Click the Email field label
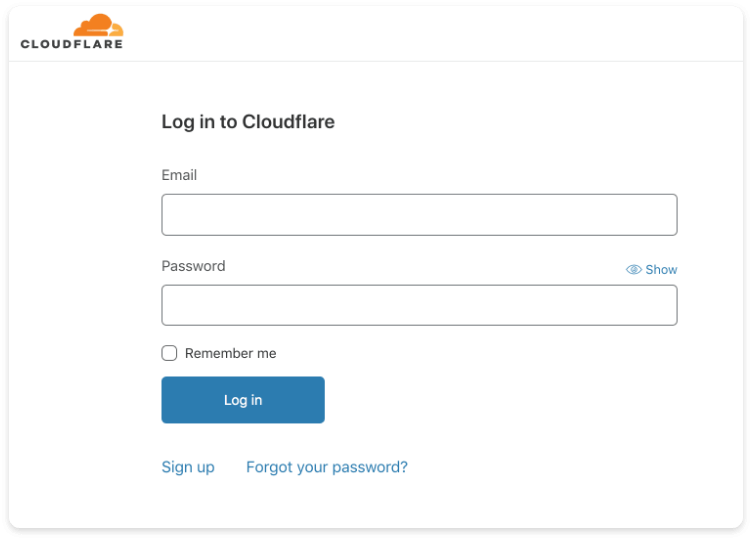The image size is (752, 540). click(x=179, y=175)
